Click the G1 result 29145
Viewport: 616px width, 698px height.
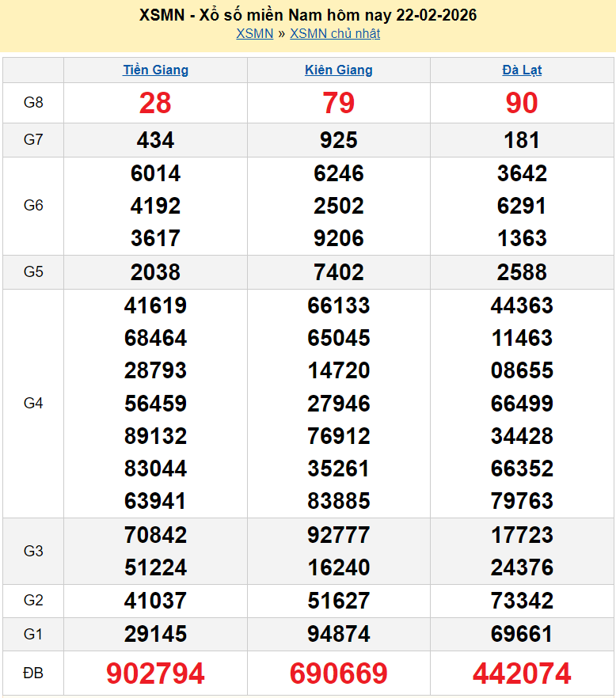click(155, 634)
